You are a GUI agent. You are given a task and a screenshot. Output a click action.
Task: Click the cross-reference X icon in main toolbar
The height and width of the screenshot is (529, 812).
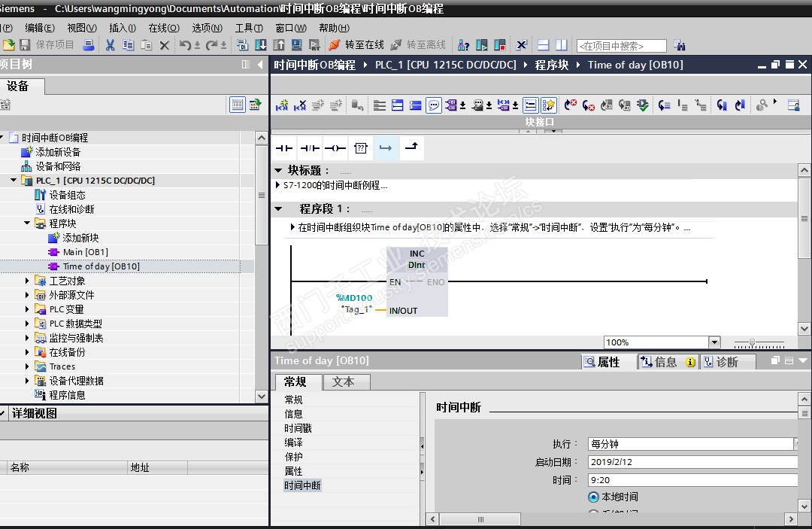point(521,45)
